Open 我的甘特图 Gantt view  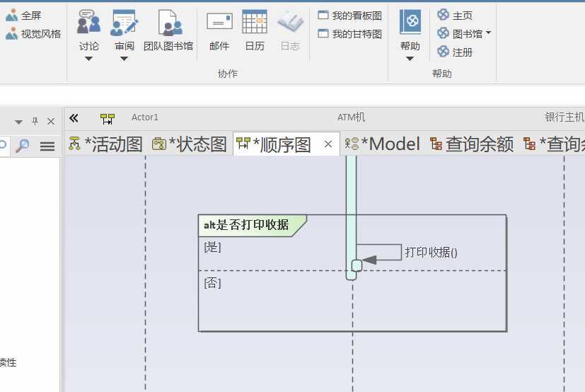point(350,34)
